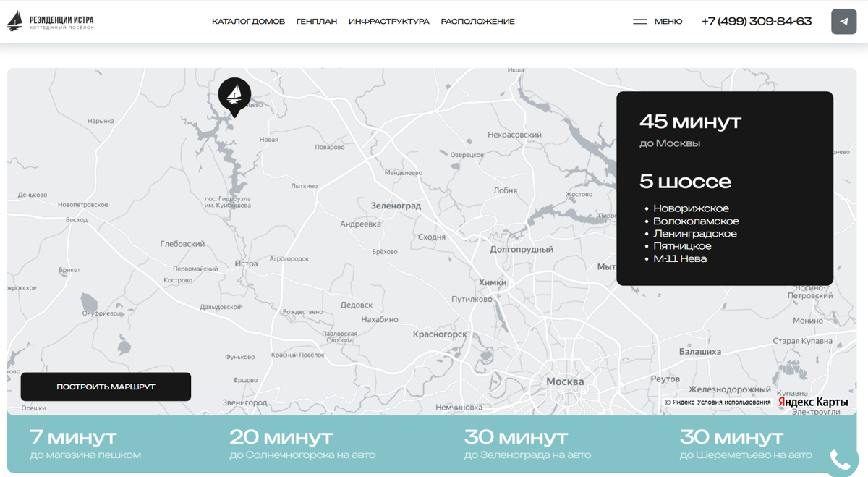Open Условия использования link
The image size is (868, 477).
point(734,402)
